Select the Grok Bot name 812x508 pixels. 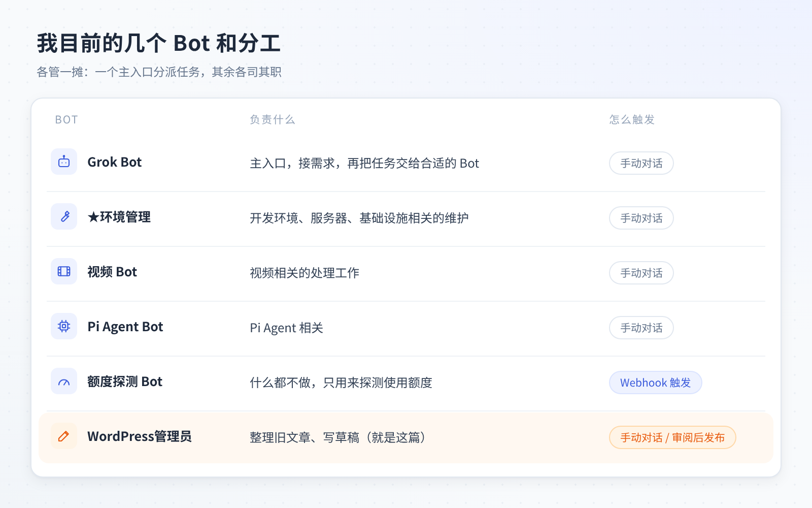coord(114,162)
